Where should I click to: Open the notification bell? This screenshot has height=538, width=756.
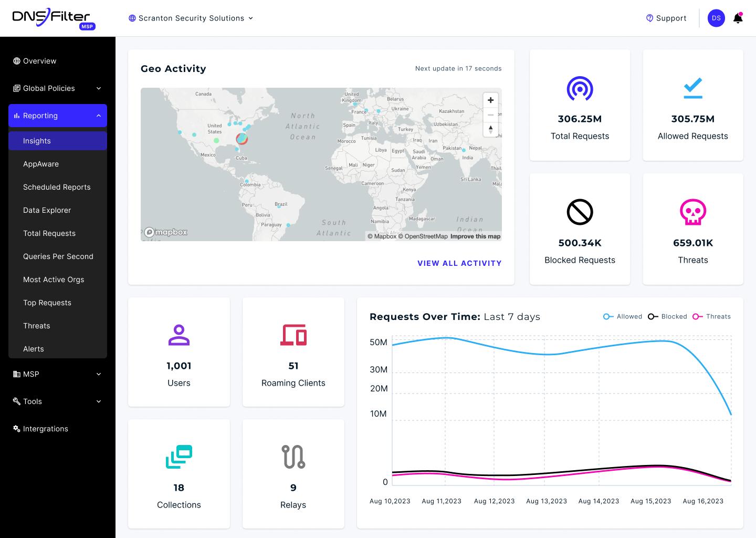point(738,18)
